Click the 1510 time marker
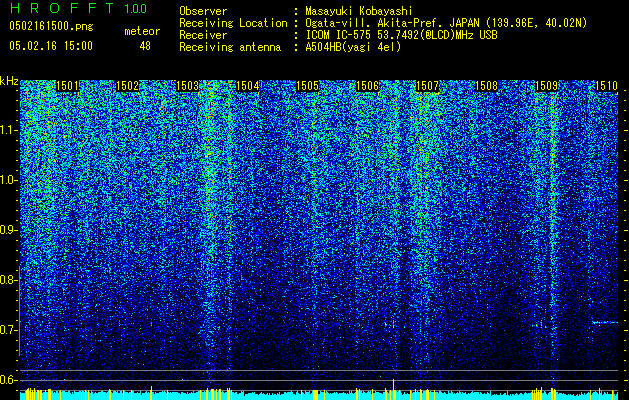Screen dimensions: 629x400 [606, 86]
